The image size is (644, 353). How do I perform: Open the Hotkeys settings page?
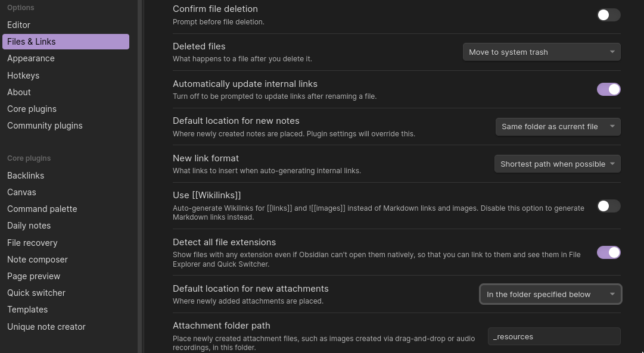click(23, 75)
